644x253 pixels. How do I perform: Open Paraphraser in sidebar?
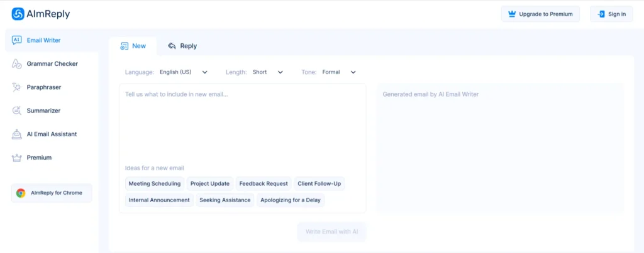pos(52,87)
